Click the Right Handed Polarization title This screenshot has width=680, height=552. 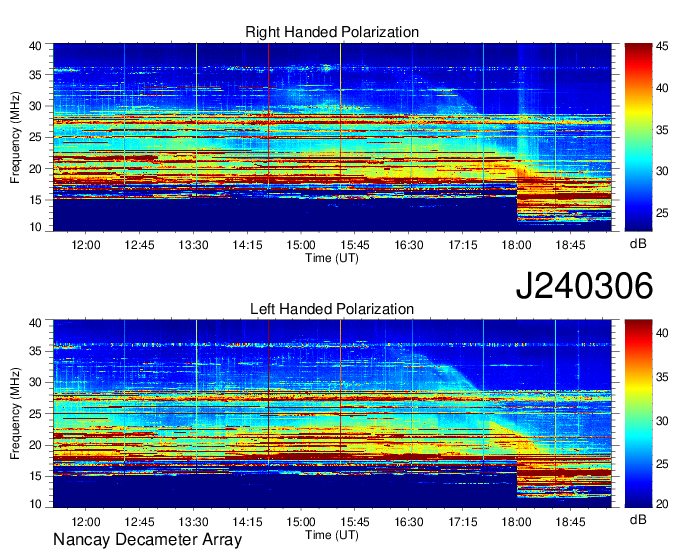(332, 32)
